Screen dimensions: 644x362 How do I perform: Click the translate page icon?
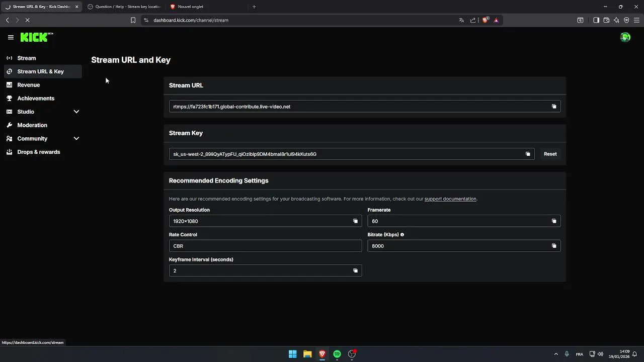coord(461,20)
